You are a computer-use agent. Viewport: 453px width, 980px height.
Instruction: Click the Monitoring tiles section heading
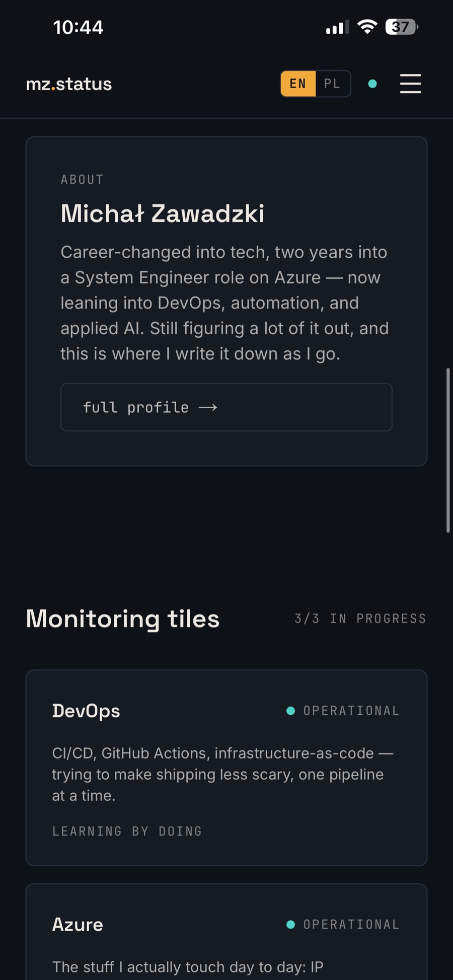pyautogui.click(x=123, y=619)
